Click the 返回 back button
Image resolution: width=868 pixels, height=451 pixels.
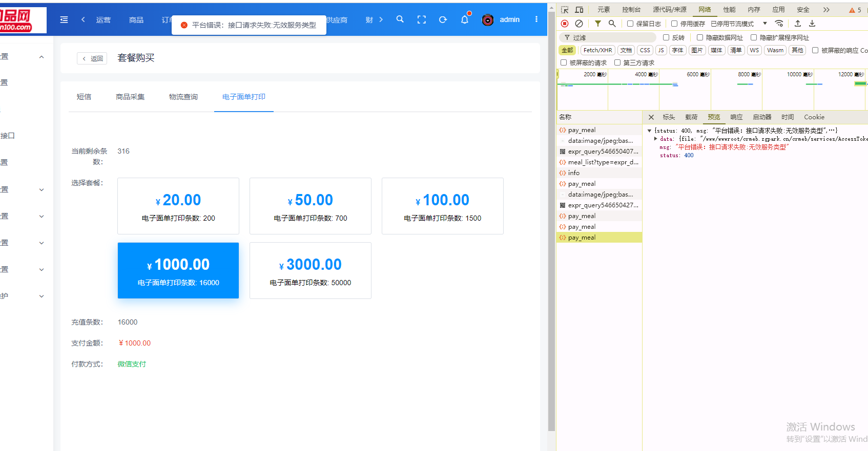[x=92, y=58]
